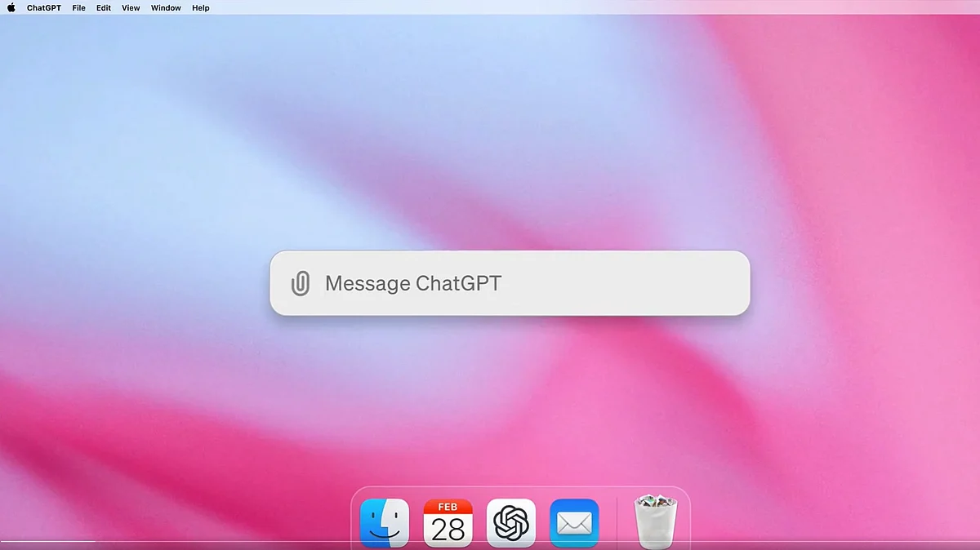This screenshot has width=980, height=550.
Task: Show the Window menu
Action: pyautogui.click(x=166, y=8)
